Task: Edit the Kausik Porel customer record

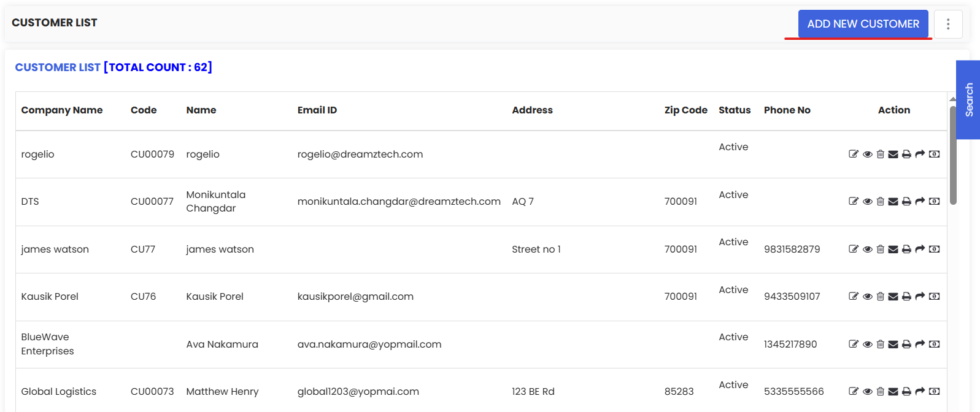Action: [x=854, y=296]
